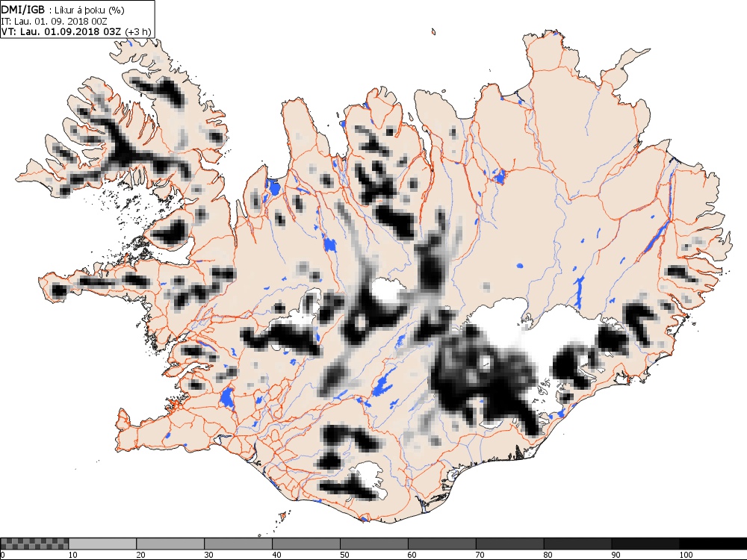Click the '60' scale label

[x=412, y=555]
